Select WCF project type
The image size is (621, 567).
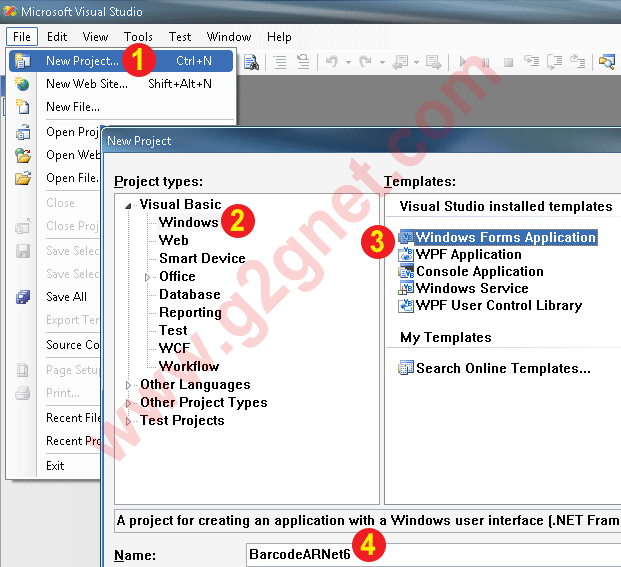coord(174,348)
